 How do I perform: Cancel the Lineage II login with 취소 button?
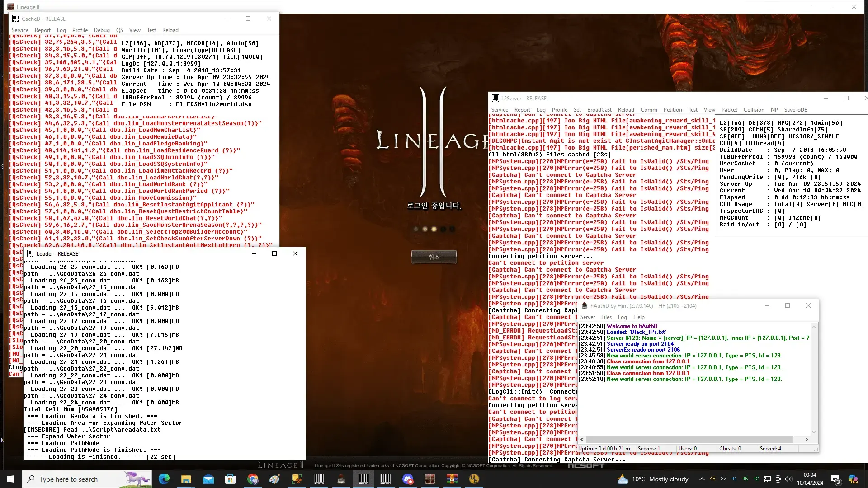[434, 257]
